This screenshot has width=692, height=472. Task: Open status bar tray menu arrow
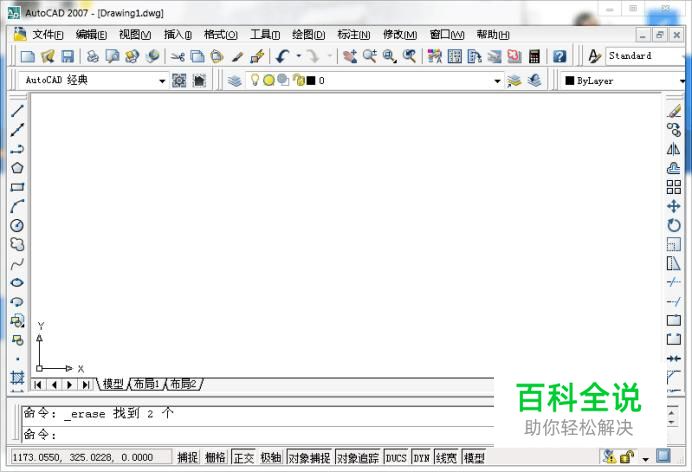tap(646, 459)
